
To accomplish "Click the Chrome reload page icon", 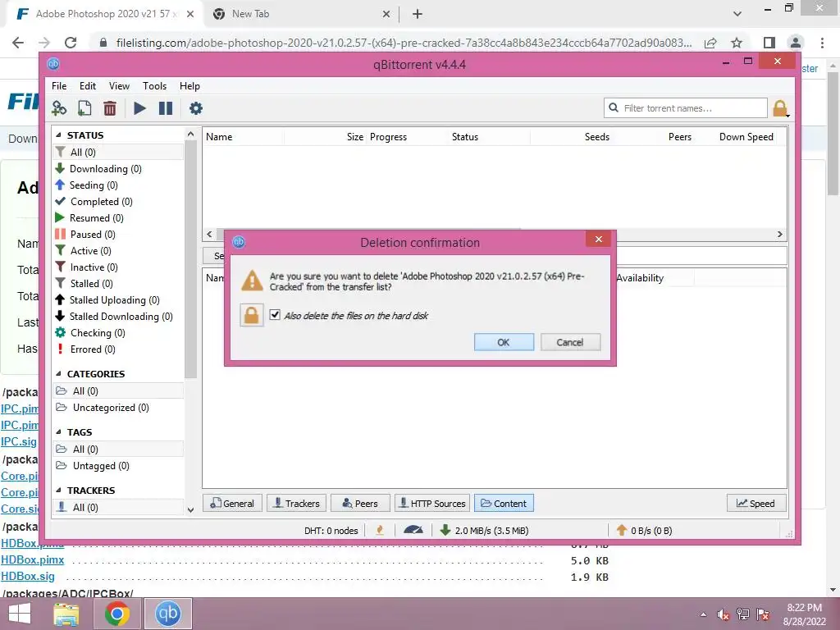I will (71, 43).
